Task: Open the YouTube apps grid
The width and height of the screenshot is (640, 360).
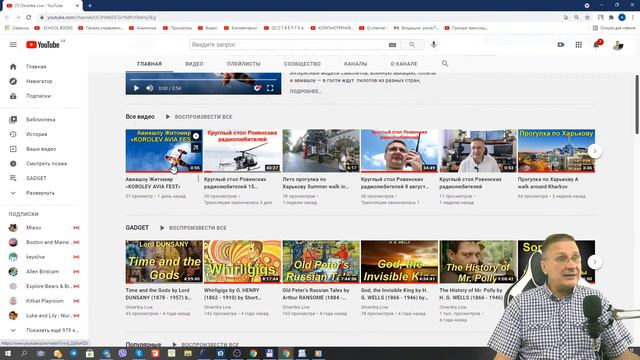Action: [579, 44]
